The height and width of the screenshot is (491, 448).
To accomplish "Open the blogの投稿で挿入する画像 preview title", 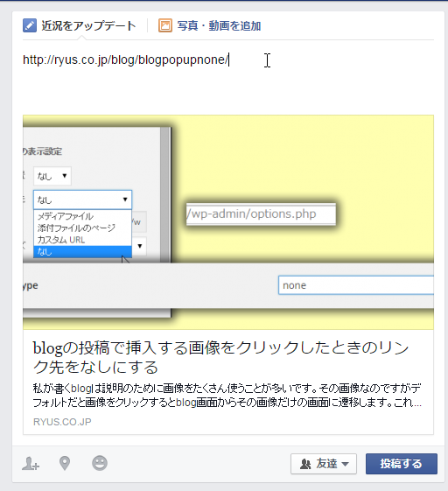I will pyautogui.click(x=220, y=357).
